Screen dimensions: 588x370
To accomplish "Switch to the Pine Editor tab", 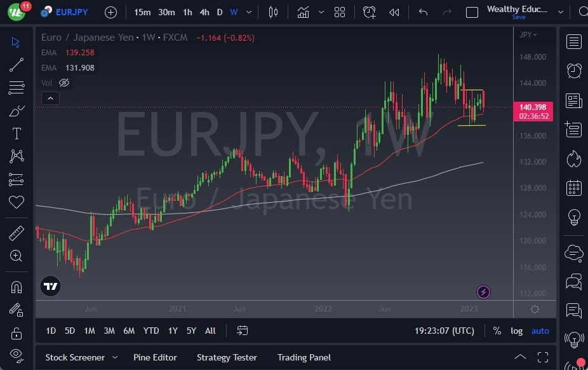I will click(155, 357).
